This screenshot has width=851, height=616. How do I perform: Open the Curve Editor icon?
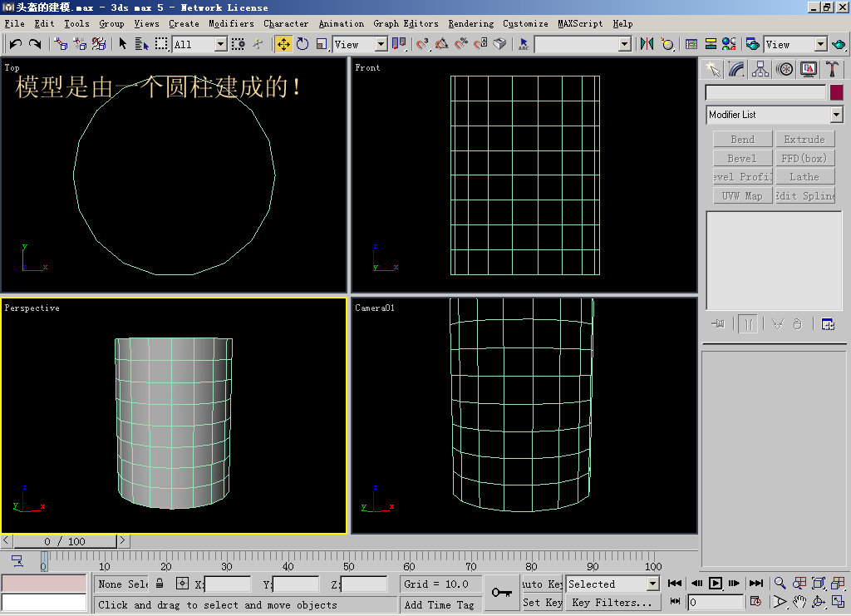(691, 44)
